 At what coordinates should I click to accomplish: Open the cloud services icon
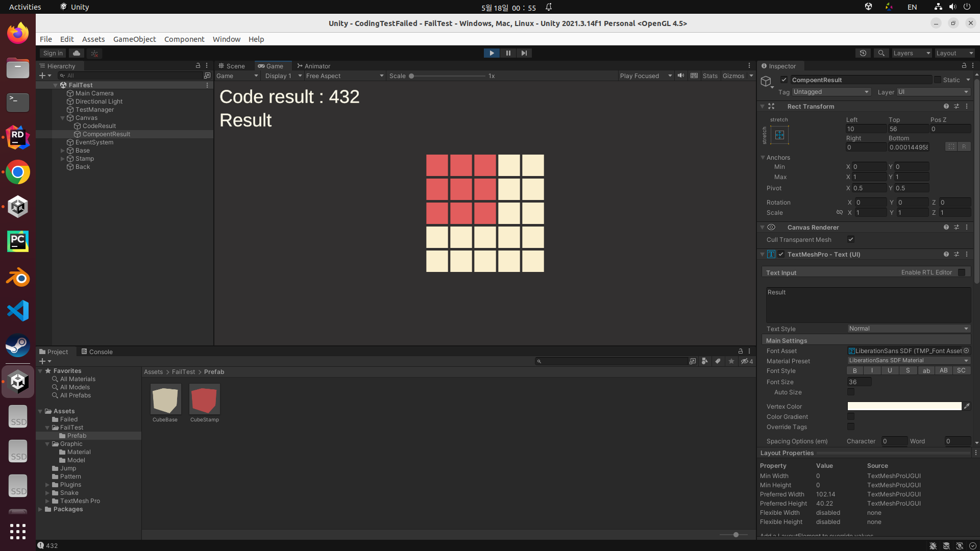(x=77, y=53)
